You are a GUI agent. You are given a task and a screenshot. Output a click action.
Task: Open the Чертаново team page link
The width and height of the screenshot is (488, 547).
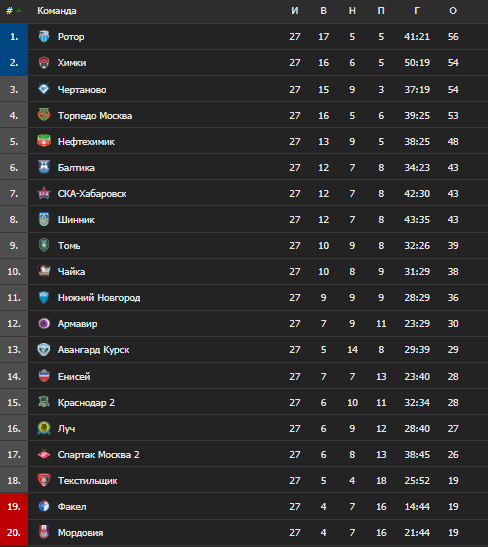point(82,90)
